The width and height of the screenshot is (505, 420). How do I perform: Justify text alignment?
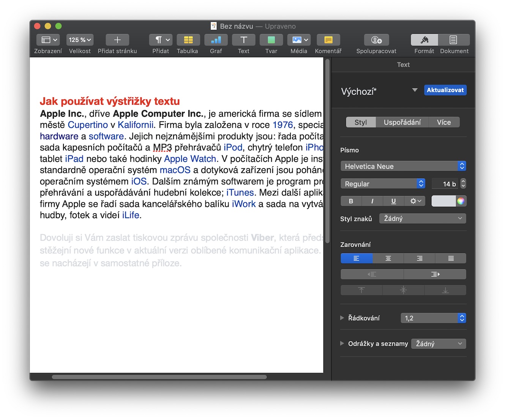click(x=451, y=258)
